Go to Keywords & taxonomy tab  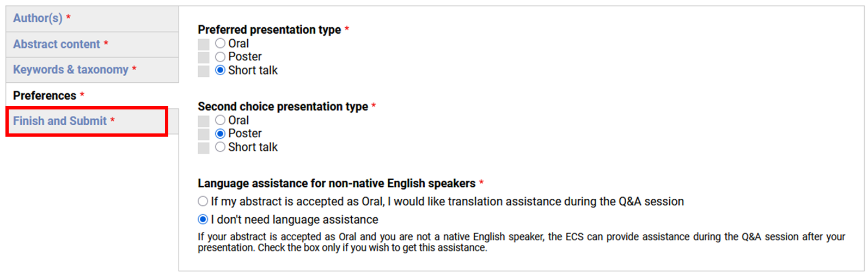point(71,70)
